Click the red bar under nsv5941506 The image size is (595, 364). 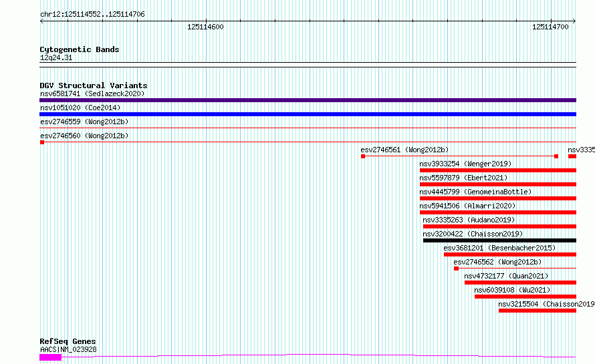pyautogui.click(x=498, y=212)
